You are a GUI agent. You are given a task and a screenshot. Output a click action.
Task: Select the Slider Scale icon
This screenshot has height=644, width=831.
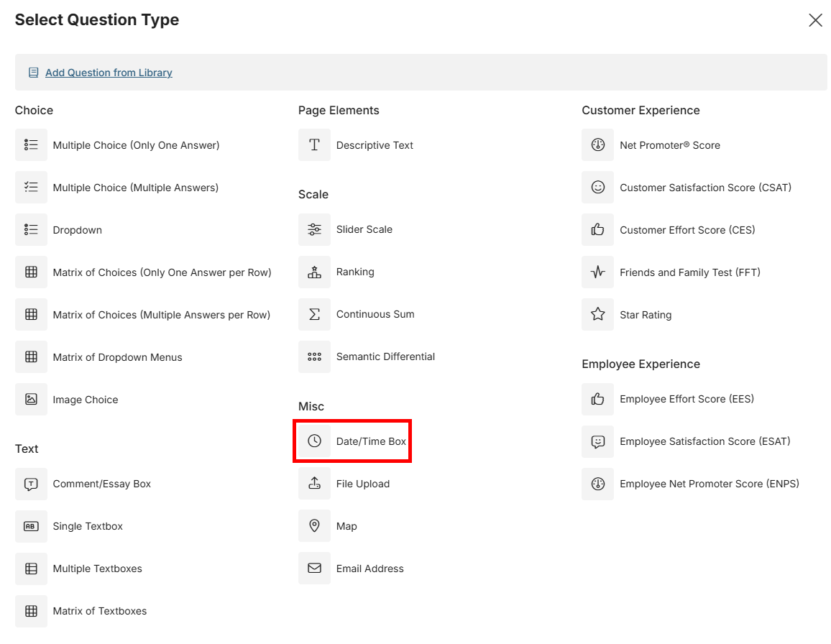click(314, 229)
